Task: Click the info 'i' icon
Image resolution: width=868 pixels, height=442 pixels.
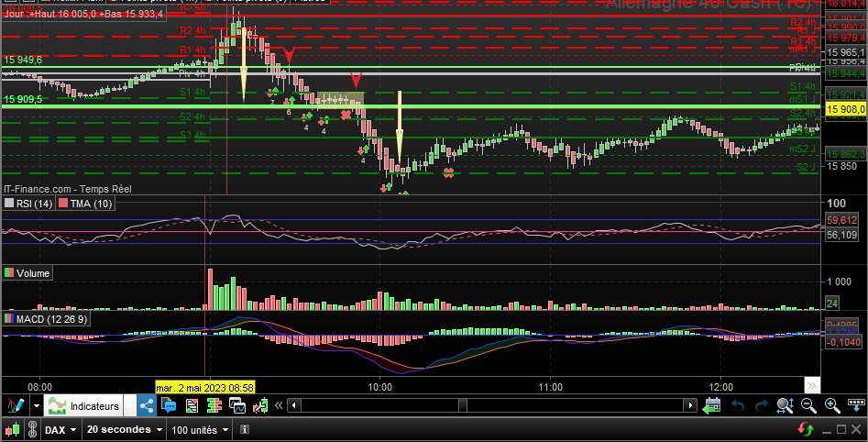Action: coord(244,429)
